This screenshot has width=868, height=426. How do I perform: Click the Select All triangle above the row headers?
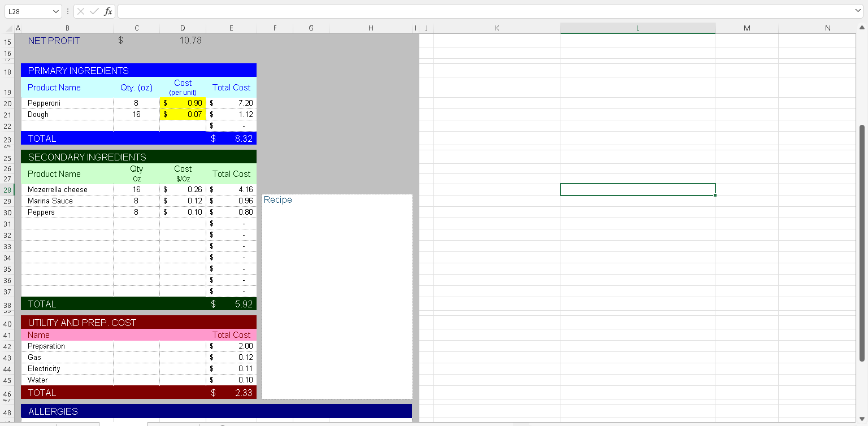[8, 28]
